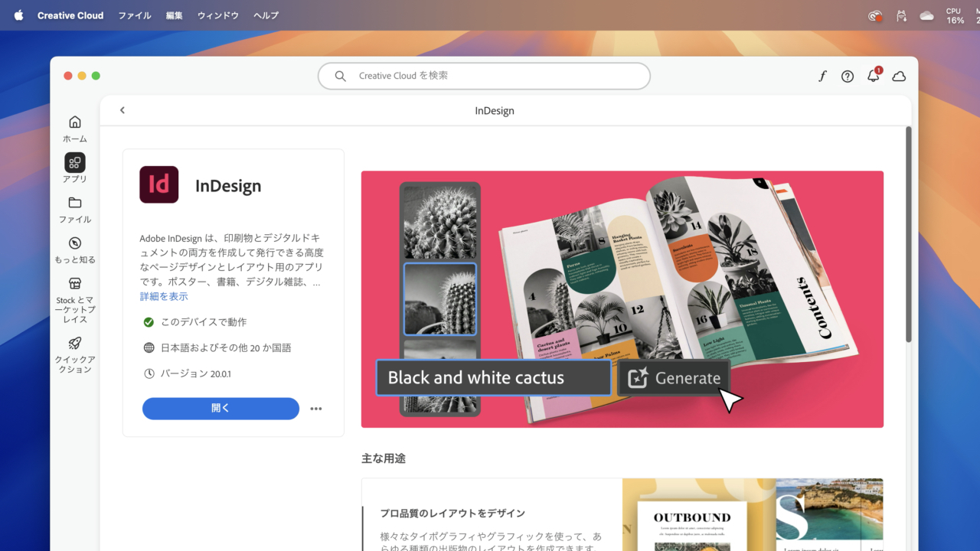
Task: Click the vertical scrollbar on right
Action: (x=909, y=234)
